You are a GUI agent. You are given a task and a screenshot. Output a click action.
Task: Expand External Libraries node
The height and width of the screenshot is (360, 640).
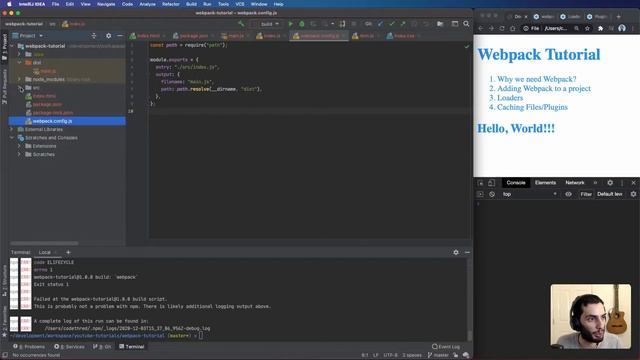[x=12, y=129]
